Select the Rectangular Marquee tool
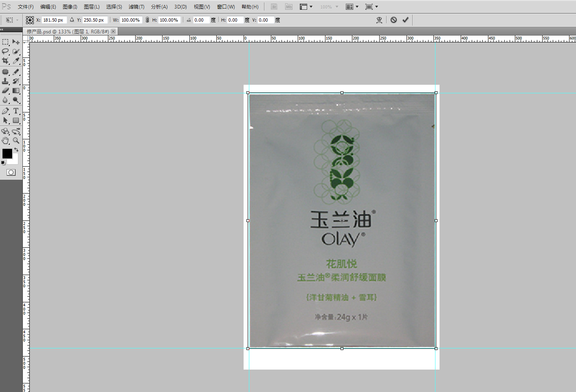This screenshot has width=576, height=392. [5, 42]
